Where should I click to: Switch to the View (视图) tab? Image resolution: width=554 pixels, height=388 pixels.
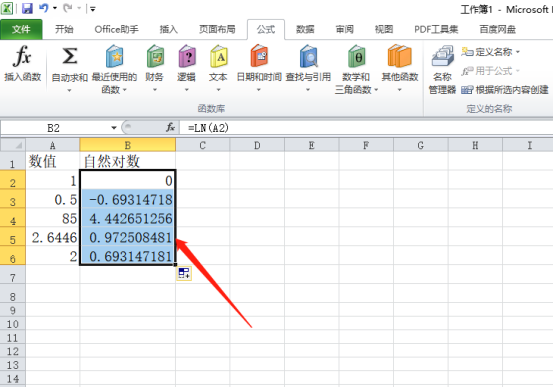point(384,29)
